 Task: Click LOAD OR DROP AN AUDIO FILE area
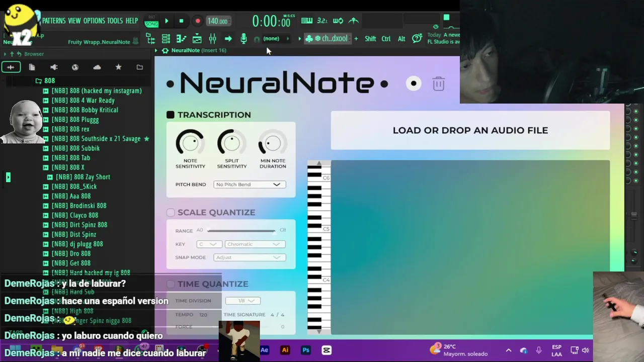[x=470, y=130]
